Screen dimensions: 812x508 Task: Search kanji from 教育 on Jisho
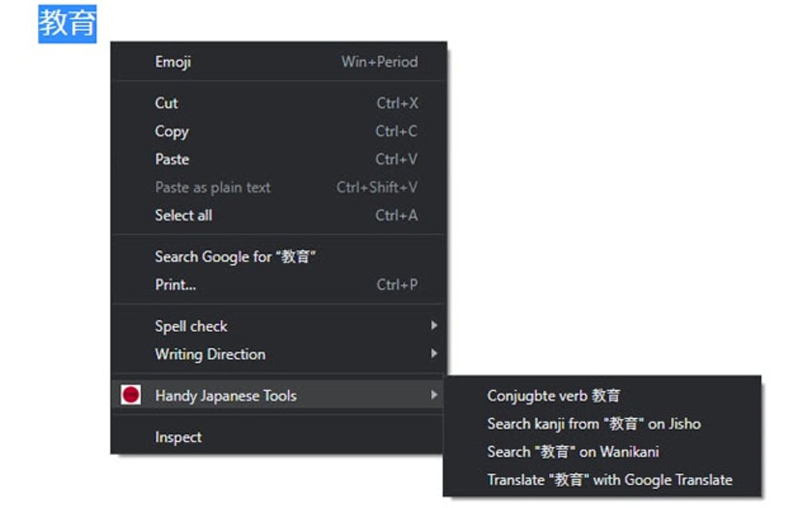(594, 424)
